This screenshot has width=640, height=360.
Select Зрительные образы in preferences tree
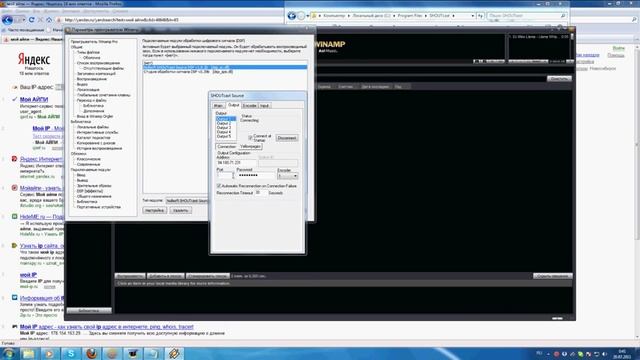94,186
